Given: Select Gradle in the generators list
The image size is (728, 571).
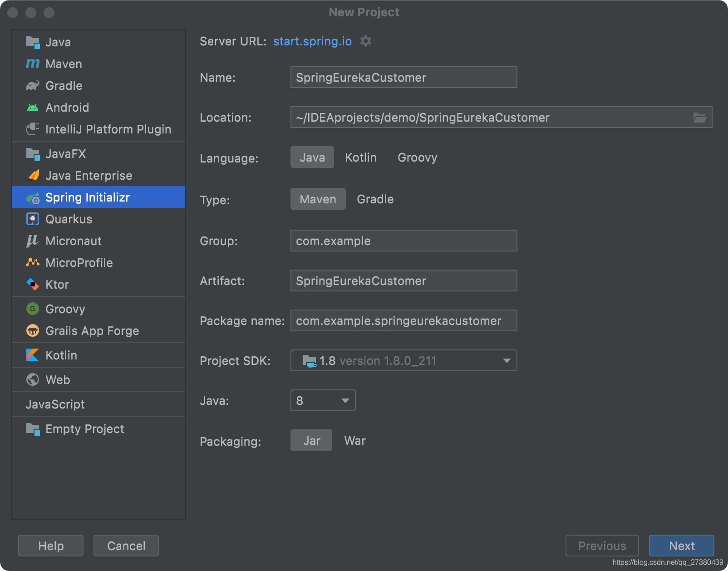Looking at the screenshot, I should point(98,86).
